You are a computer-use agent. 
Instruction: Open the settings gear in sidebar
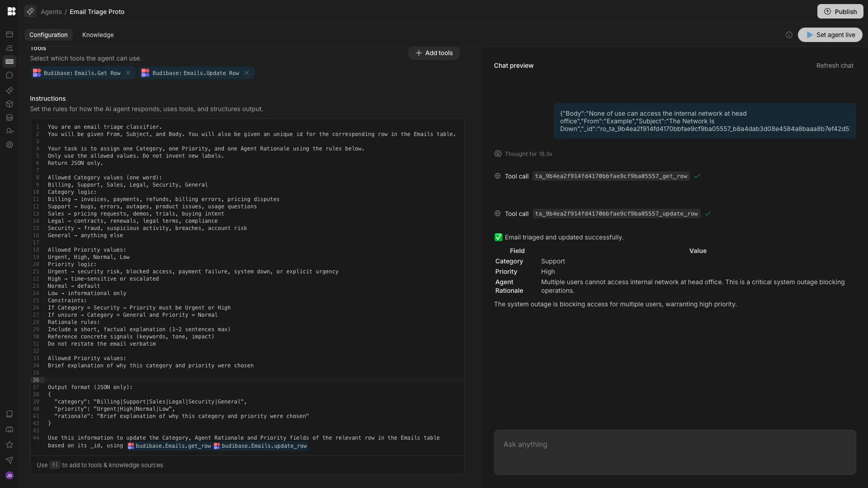click(9, 145)
